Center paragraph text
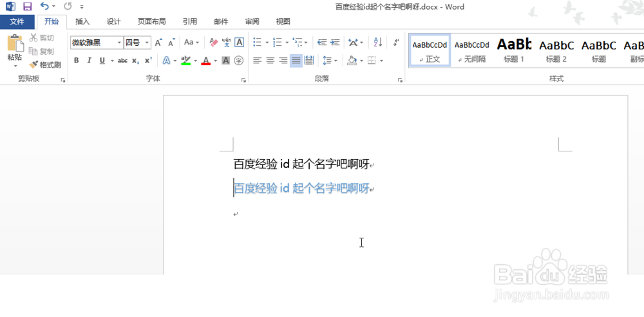This screenshot has width=644, height=317. [270, 61]
